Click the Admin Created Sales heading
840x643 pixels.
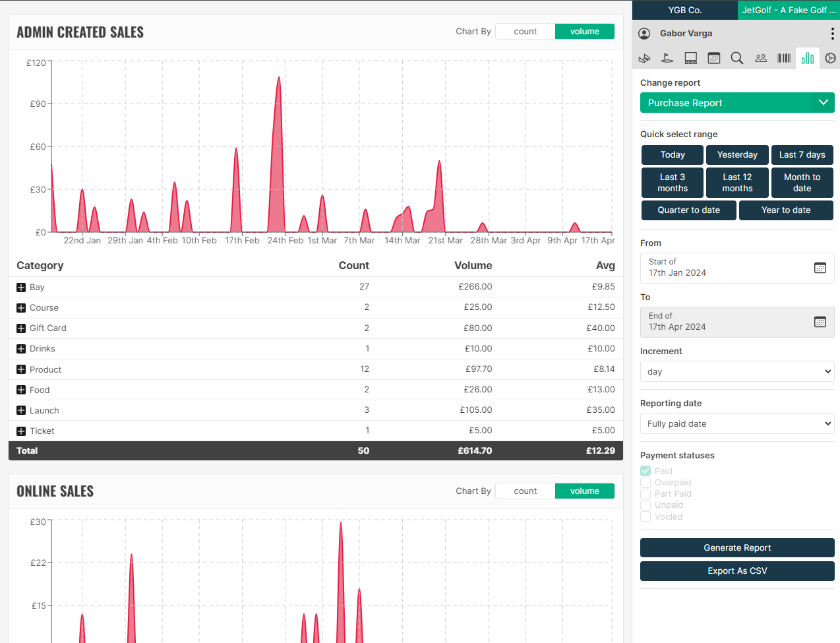tap(80, 32)
